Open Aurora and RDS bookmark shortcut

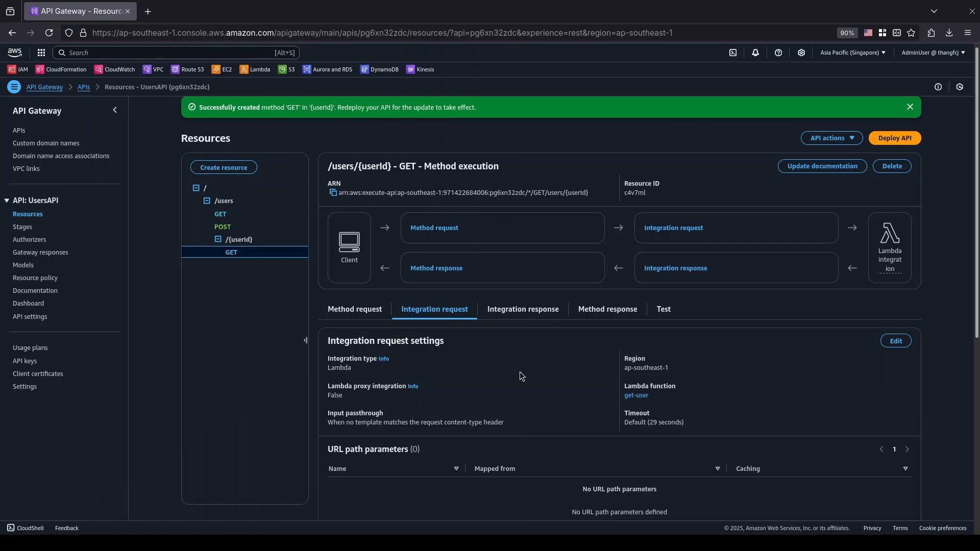[327, 69]
